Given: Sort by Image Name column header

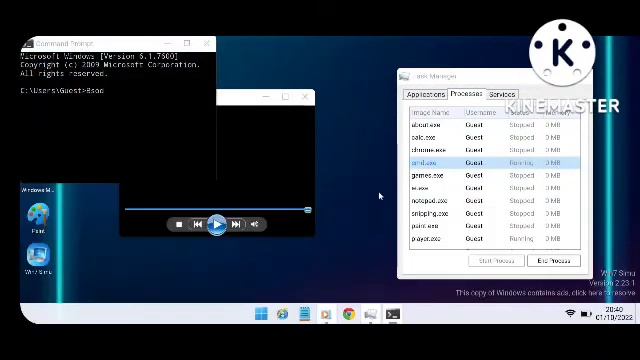Looking at the screenshot, I should click(436, 112).
